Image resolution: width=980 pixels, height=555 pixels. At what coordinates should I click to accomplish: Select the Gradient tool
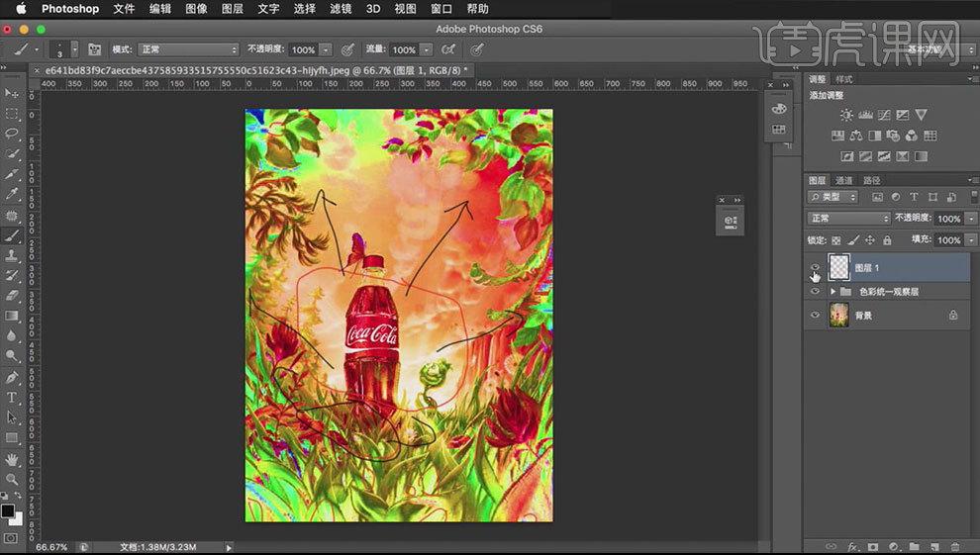[11, 316]
